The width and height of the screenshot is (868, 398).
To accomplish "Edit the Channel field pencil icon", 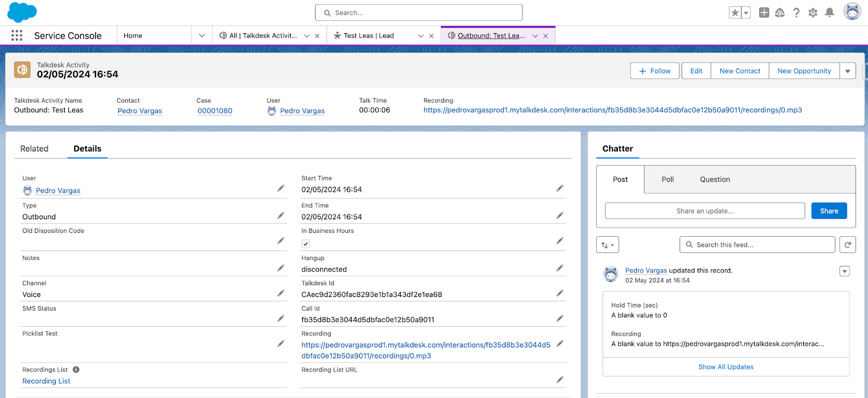I will 280,293.
